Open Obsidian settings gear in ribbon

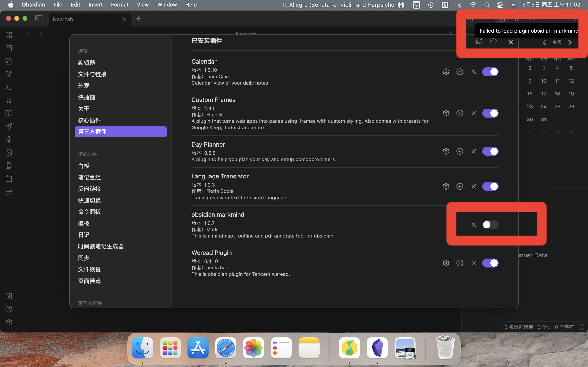(x=9, y=322)
